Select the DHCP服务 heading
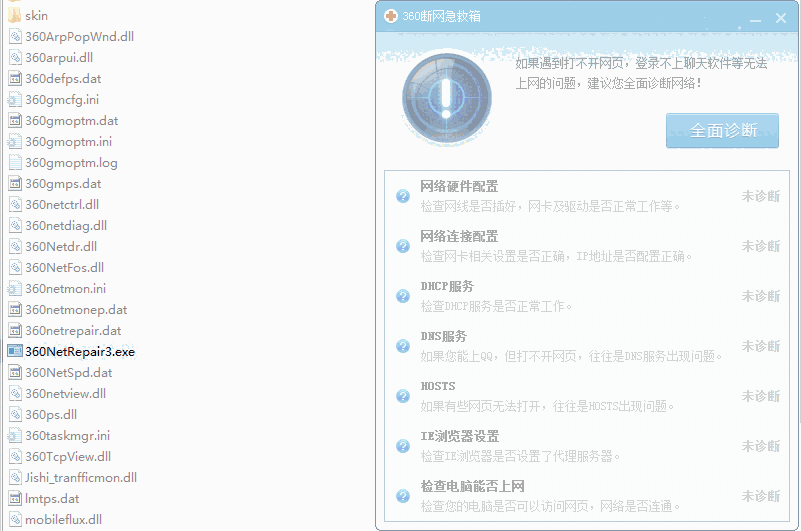 447,286
